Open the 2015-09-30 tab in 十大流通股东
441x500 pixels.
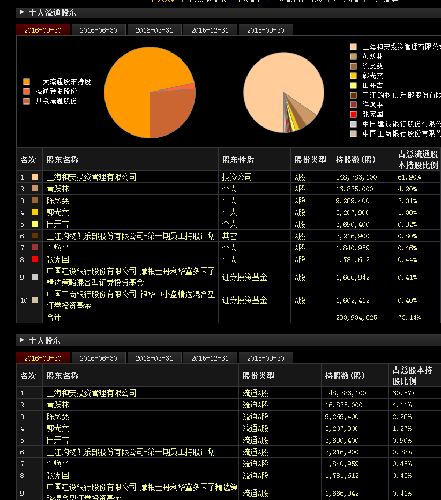[266, 30]
